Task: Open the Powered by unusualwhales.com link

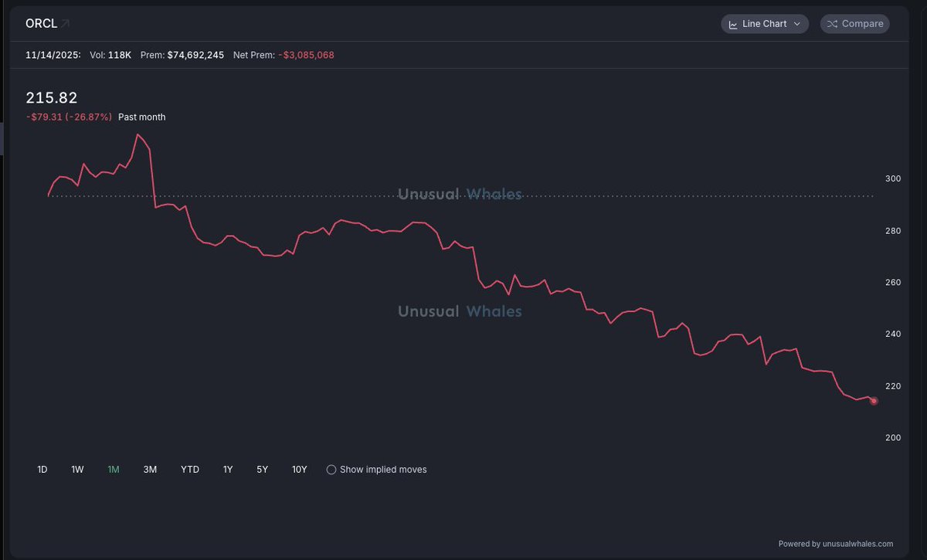Action: [835, 544]
